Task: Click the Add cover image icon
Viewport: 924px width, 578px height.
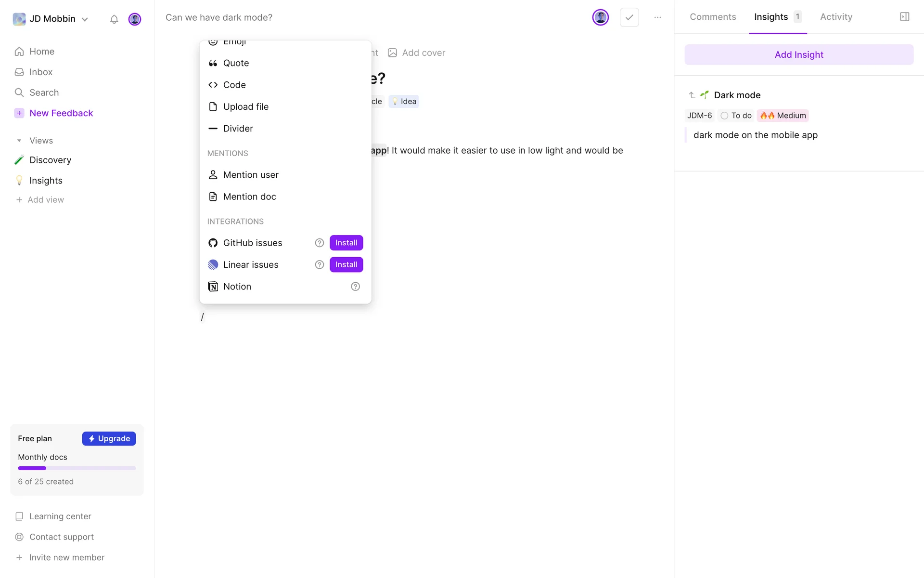Action: pyautogui.click(x=393, y=53)
